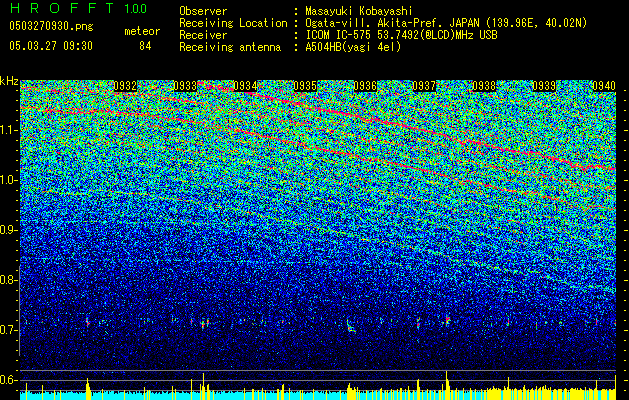Click the 0936 time marker
The width and height of the screenshot is (629, 400).
(365, 86)
